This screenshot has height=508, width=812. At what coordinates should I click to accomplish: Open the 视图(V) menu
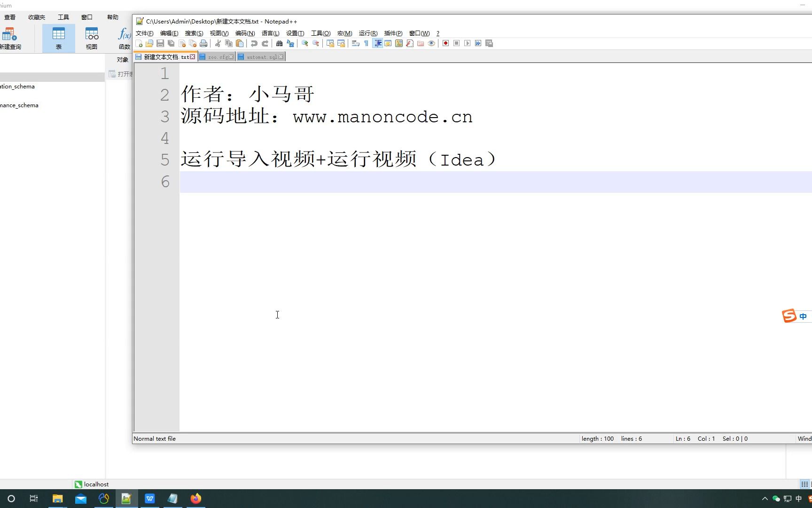click(219, 33)
